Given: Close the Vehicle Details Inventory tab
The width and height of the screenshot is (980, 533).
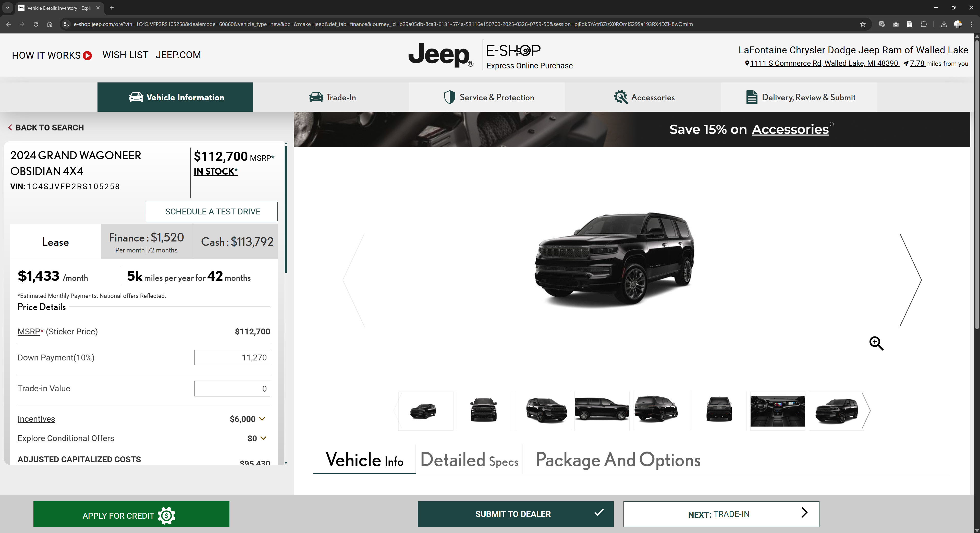Looking at the screenshot, I should point(98,8).
